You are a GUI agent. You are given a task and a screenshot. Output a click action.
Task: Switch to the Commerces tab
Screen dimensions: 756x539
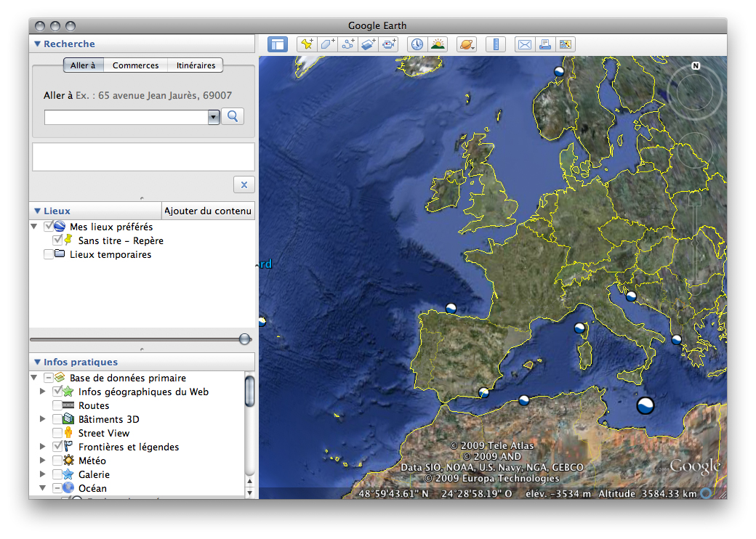[135, 65]
